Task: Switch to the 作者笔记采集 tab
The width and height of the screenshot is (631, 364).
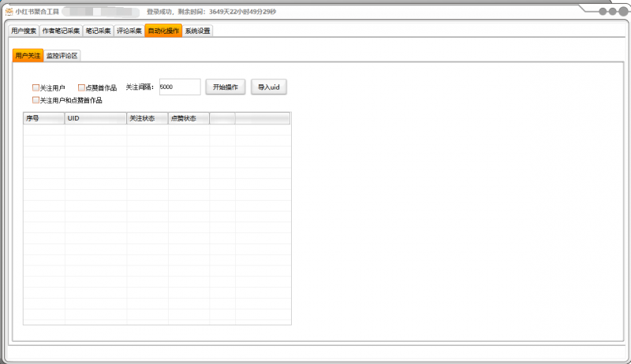Action: 61,31
